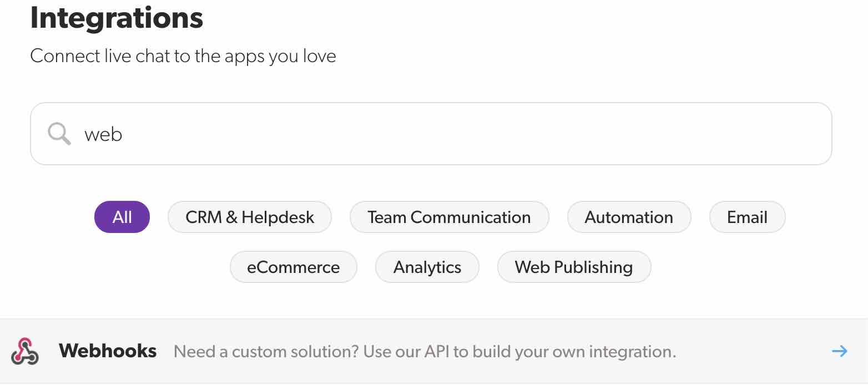
Task: Enable the Analytics category filter
Action: point(427,267)
